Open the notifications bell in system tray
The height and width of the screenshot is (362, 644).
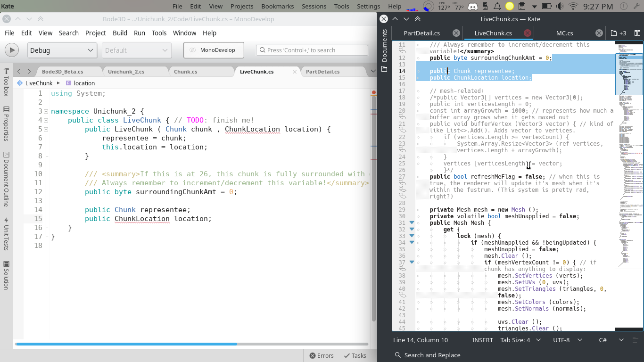[x=497, y=6]
